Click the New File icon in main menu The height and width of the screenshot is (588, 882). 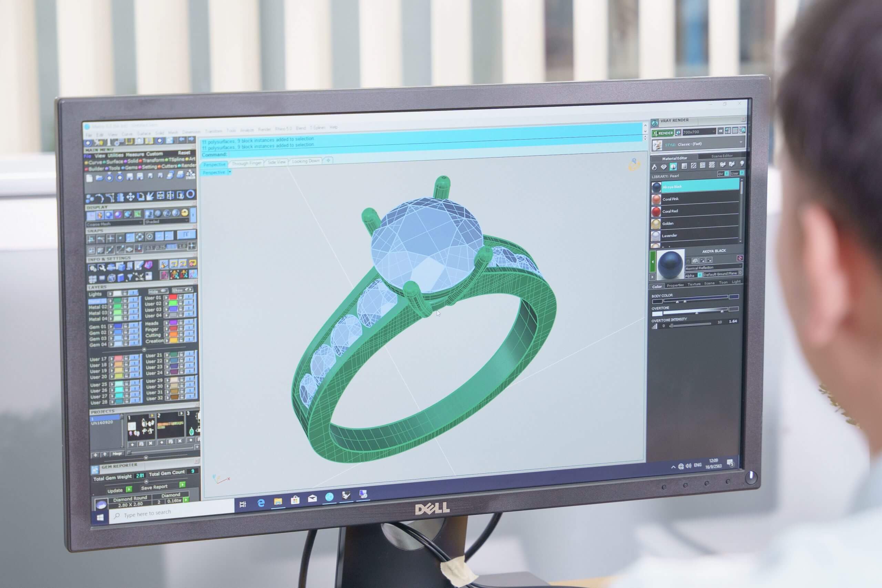coord(90,178)
